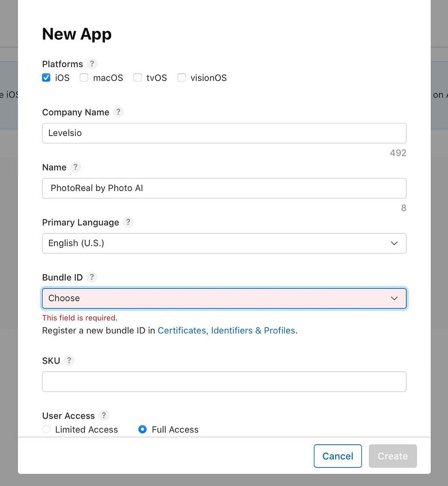This screenshot has width=448, height=486.
Task: Open Certificates, Identifiers & Profiles link
Action: click(x=226, y=330)
